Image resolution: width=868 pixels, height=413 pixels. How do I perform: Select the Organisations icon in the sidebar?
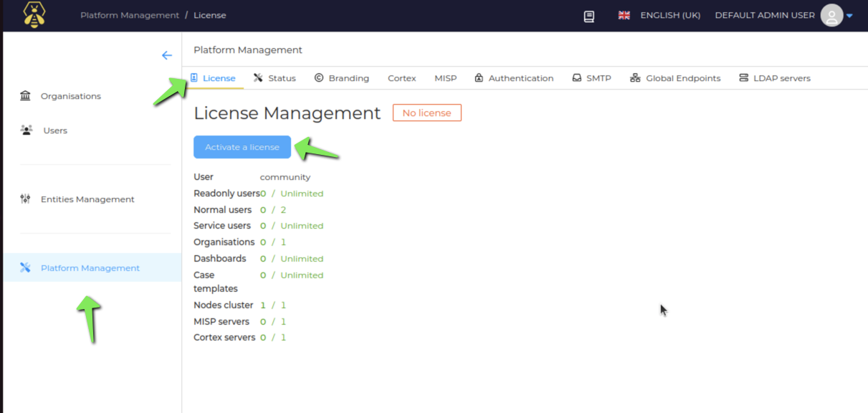[x=25, y=95]
